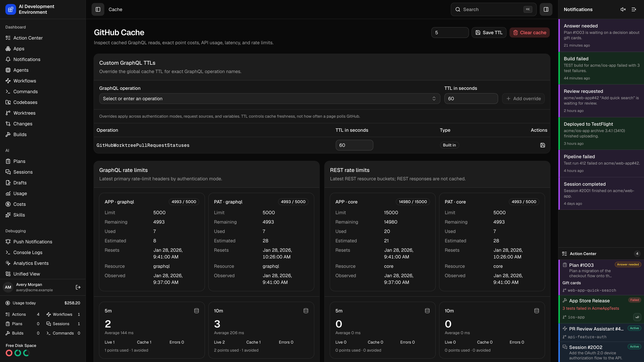644x362 pixels.
Task: Click database icon on GraphQL 5m card
Action: (197, 311)
